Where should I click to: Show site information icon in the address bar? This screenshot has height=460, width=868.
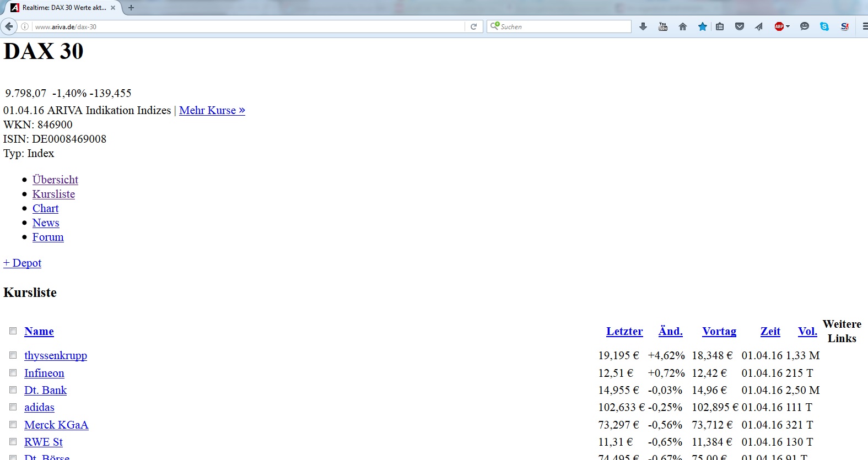25,26
